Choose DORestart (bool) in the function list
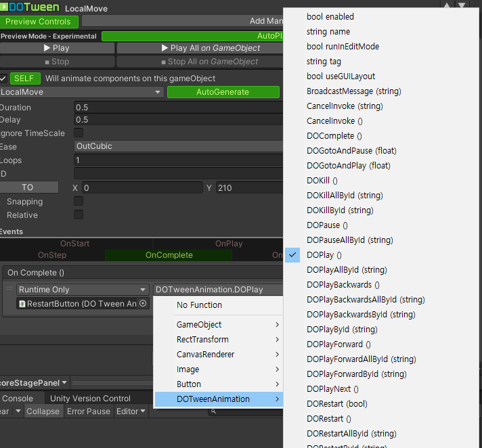 [x=337, y=404]
